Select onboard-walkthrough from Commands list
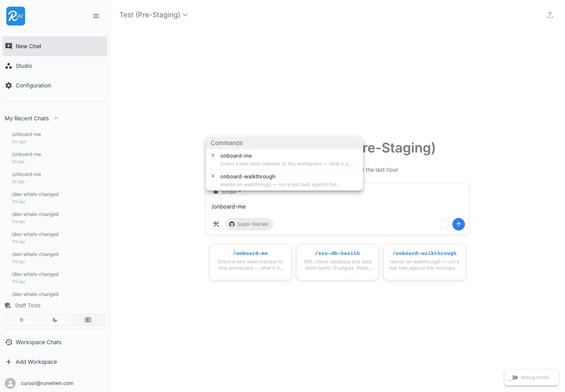This screenshot has height=392, width=565. (x=248, y=176)
